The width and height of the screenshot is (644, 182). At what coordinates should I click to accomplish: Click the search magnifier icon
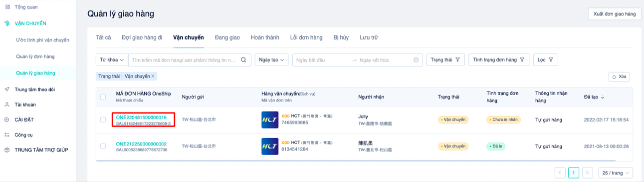click(243, 60)
